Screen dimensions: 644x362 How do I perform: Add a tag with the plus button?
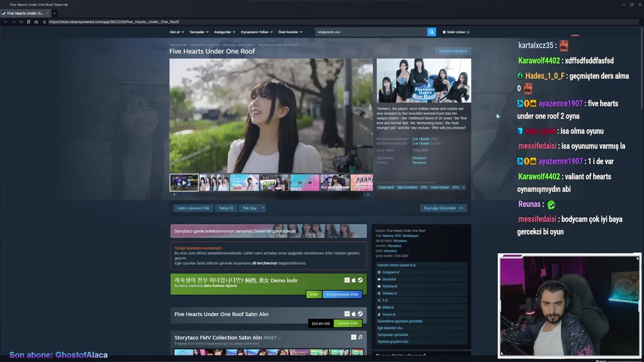(464, 187)
